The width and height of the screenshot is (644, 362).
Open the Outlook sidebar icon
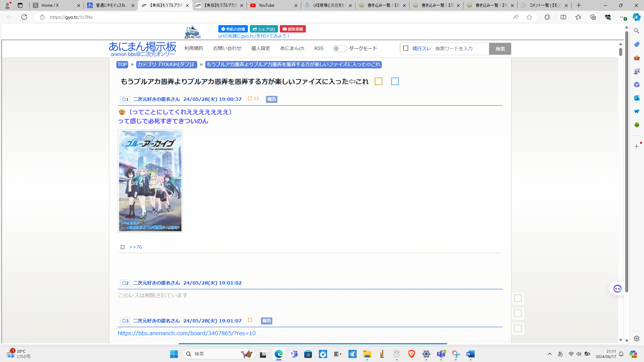[x=637, y=98]
